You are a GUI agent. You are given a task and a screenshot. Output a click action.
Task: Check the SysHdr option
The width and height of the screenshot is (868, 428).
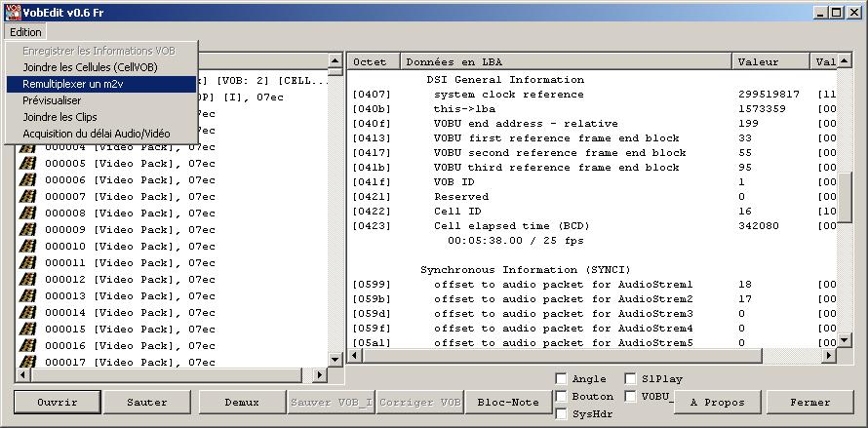(561, 414)
